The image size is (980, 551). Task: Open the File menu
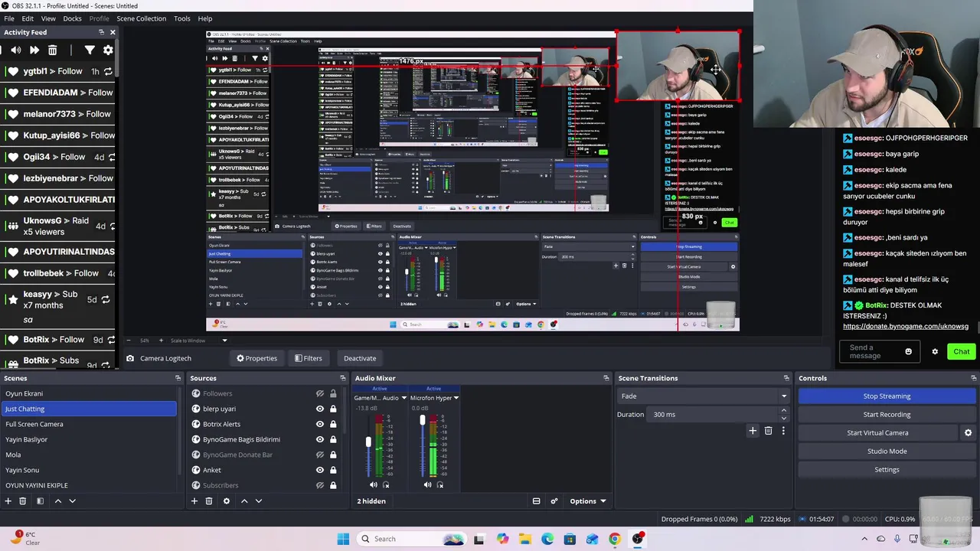[9, 18]
